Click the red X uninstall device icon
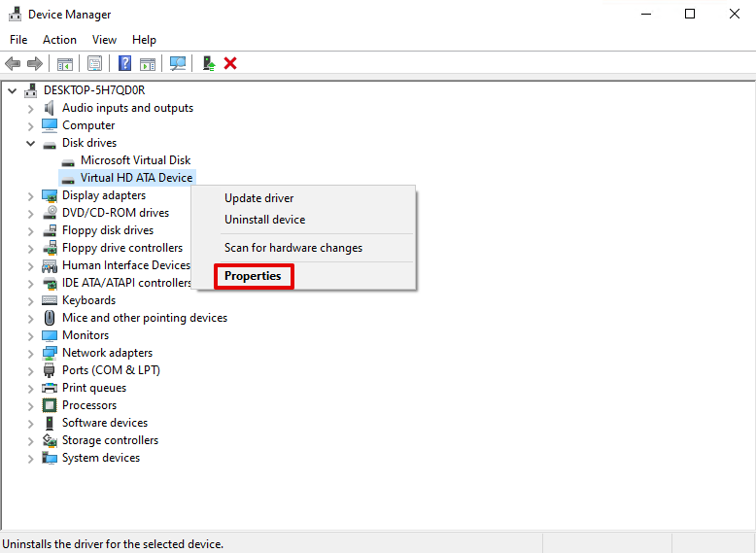The width and height of the screenshot is (756, 553). point(230,63)
